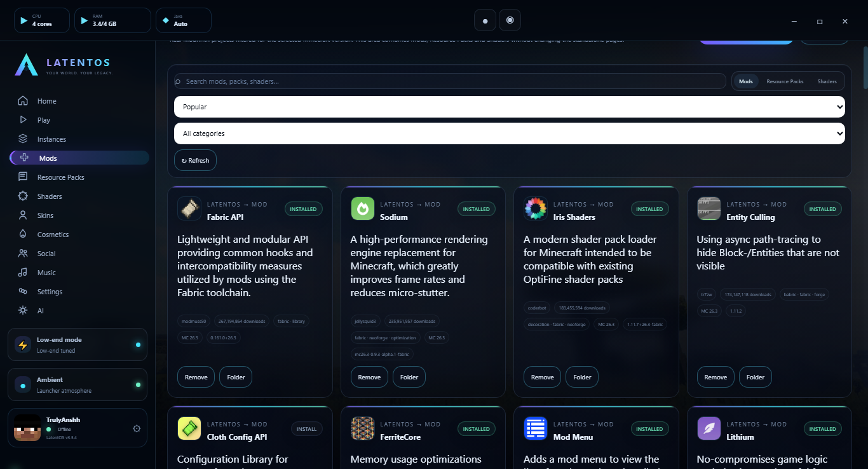Focus the search mods, packs, shaders field
This screenshot has width=868, height=469.
pyautogui.click(x=450, y=81)
